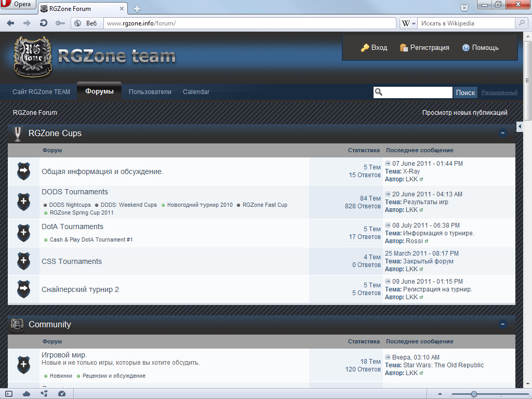Viewport: 532px width, 399px height.
Task: Click the shield icon for DODS Tournaments
Action: [23, 202]
